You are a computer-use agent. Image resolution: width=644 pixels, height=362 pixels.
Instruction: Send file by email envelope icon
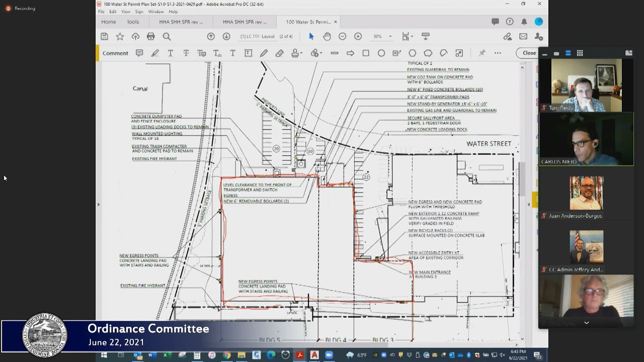click(x=523, y=36)
